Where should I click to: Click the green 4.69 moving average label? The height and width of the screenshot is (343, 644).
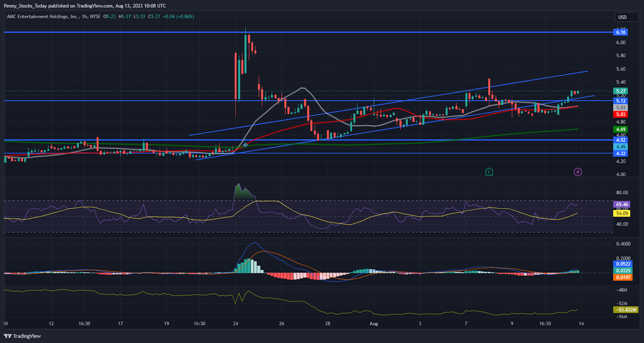[621, 129]
